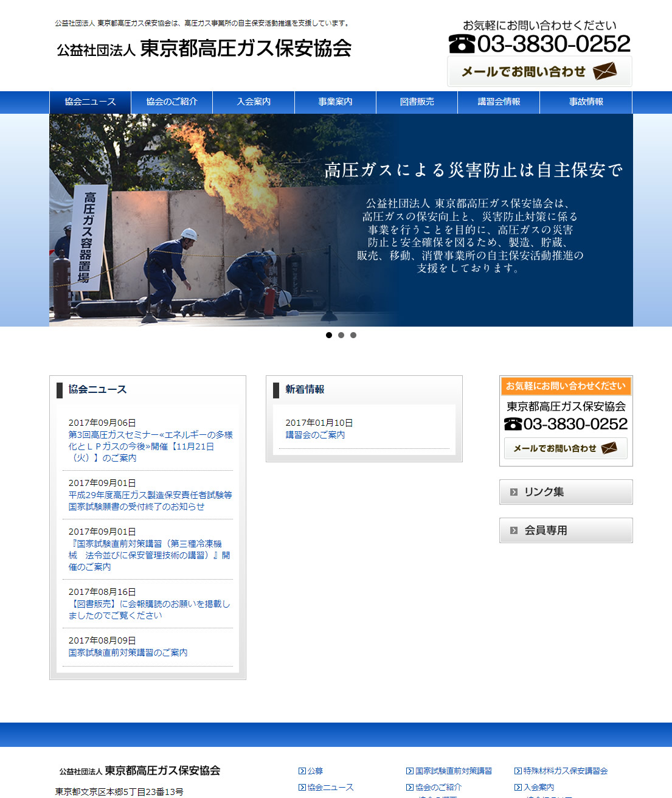Open the footer 特殊材料ガス保安講習会 link
This screenshot has height=798, width=672.
(566, 771)
